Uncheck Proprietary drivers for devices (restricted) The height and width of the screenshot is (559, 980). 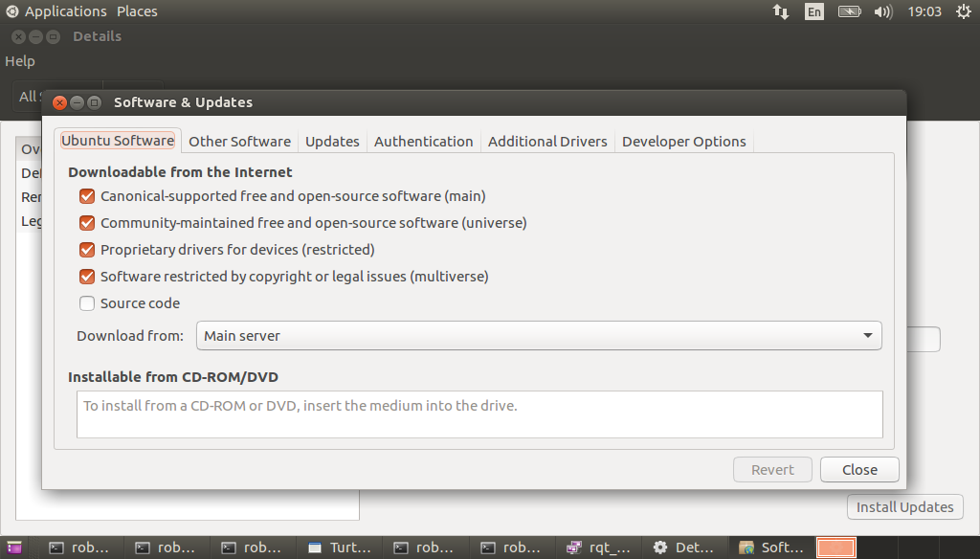tap(87, 250)
